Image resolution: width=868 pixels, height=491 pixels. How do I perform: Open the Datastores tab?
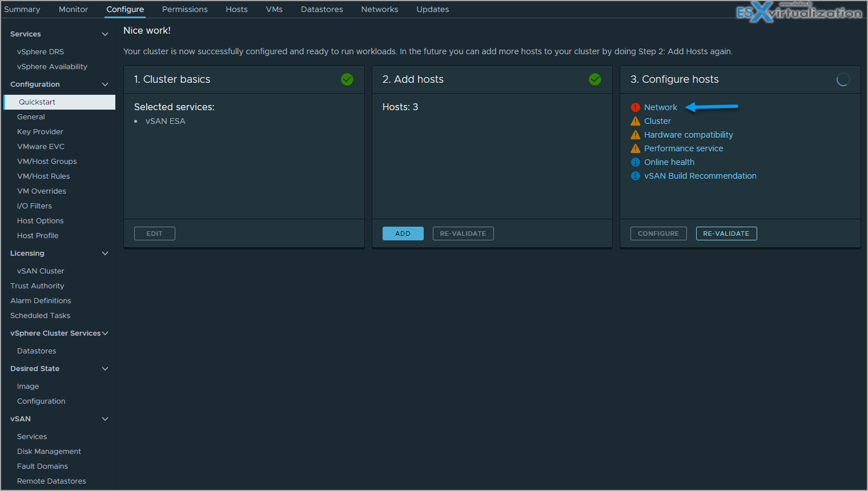[x=322, y=9]
